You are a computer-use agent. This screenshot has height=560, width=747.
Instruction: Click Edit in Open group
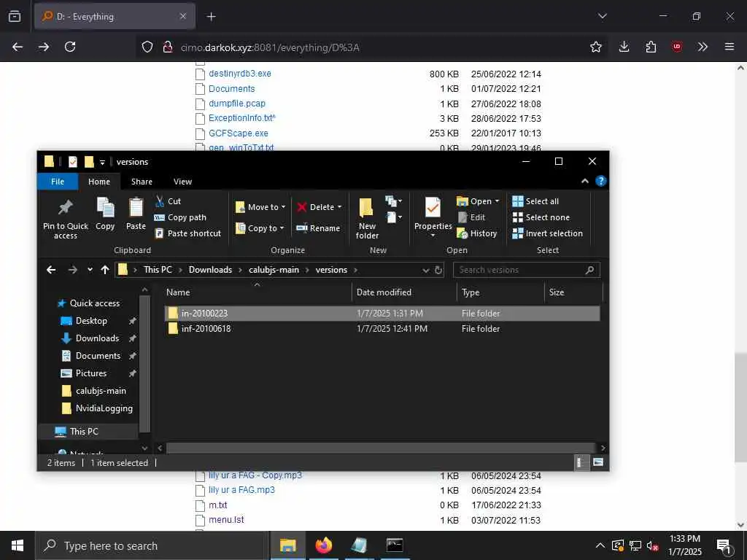pyautogui.click(x=471, y=217)
